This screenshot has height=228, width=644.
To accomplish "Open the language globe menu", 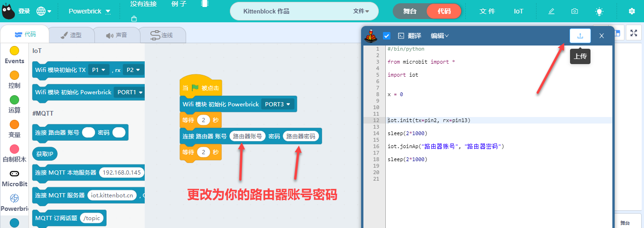I will coord(44,11).
